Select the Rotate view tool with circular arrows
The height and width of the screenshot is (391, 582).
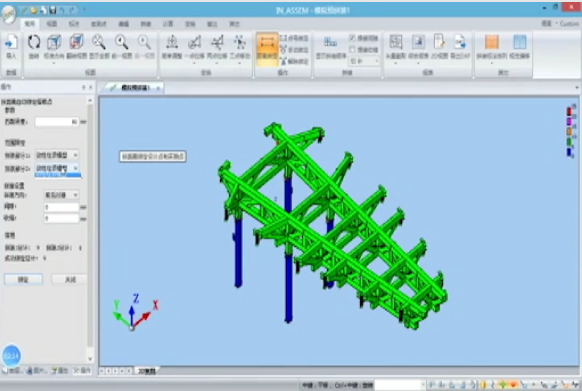[34, 46]
